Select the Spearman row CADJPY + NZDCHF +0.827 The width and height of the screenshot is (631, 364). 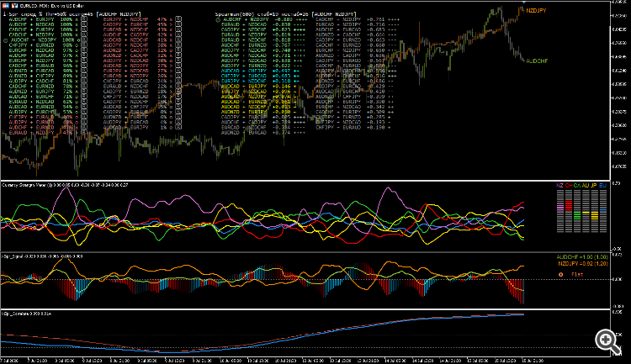pyautogui.click(x=264, y=29)
